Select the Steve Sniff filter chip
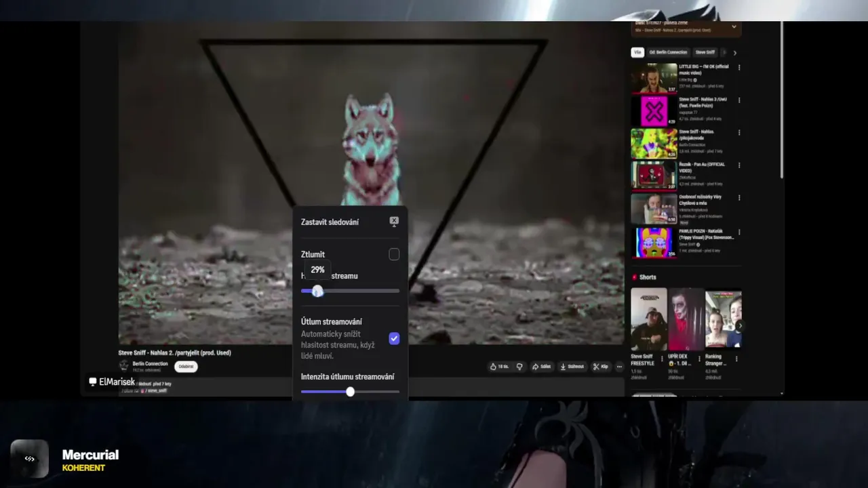The image size is (868, 488). pyautogui.click(x=705, y=52)
